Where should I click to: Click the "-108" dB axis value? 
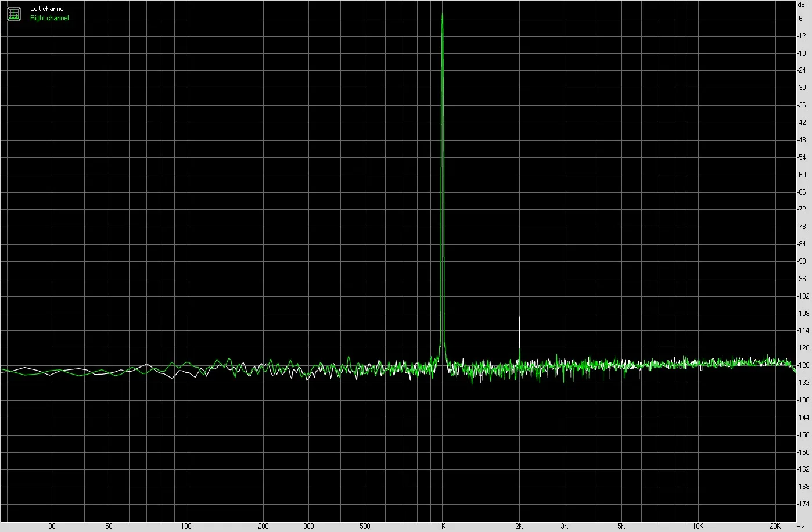pos(803,314)
